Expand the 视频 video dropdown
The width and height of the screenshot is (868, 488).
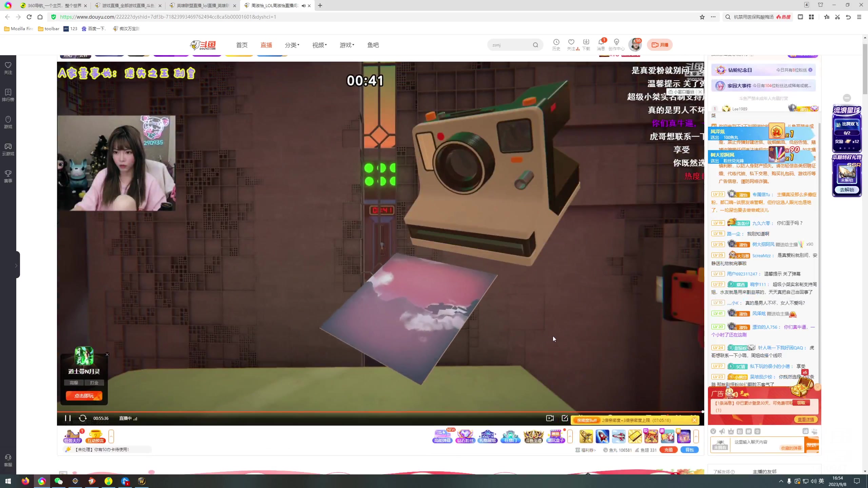point(319,45)
